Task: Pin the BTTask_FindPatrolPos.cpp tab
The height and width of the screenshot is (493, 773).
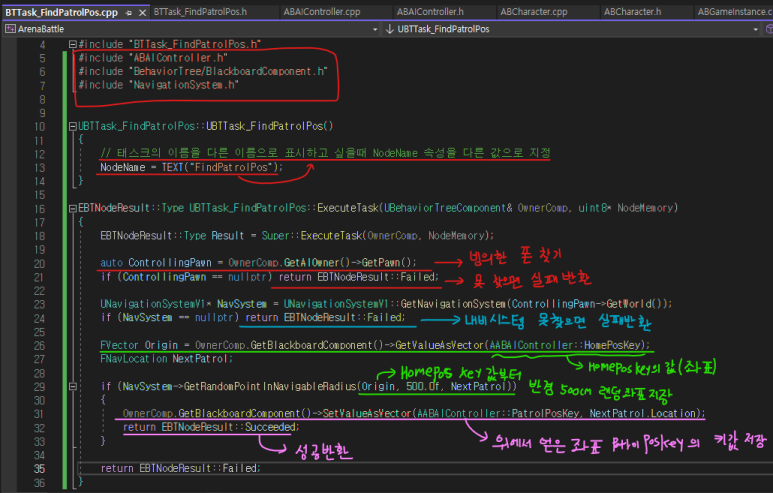Action: 129,13
